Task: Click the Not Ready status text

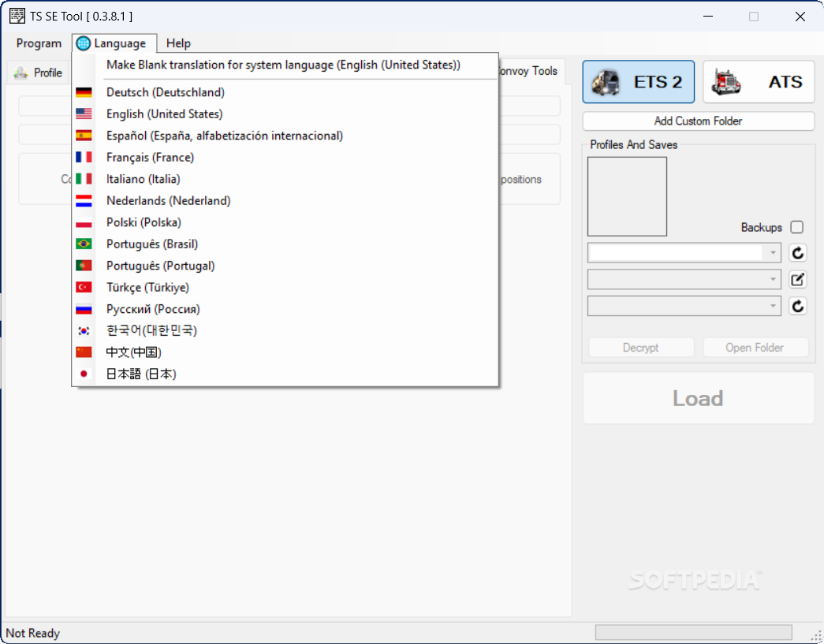Action: [x=32, y=633]
